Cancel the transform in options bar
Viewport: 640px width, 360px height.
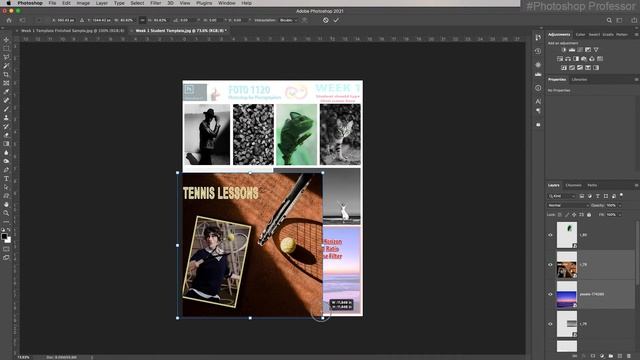coord(325,20)
